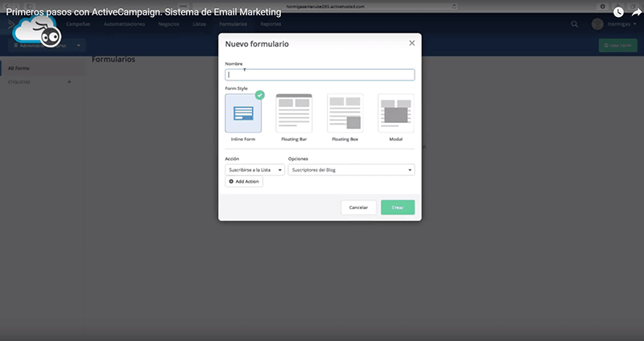Click the Hormigas en la Nube channel logo
Screen dimensions: 644x341
(37, 31)
